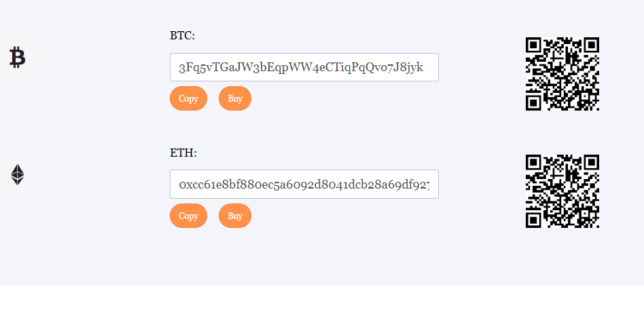Viewport: 644px width, 312px height.
Task: Click BTC QR code's bottom-left finder square
Action: coord(533,103)
